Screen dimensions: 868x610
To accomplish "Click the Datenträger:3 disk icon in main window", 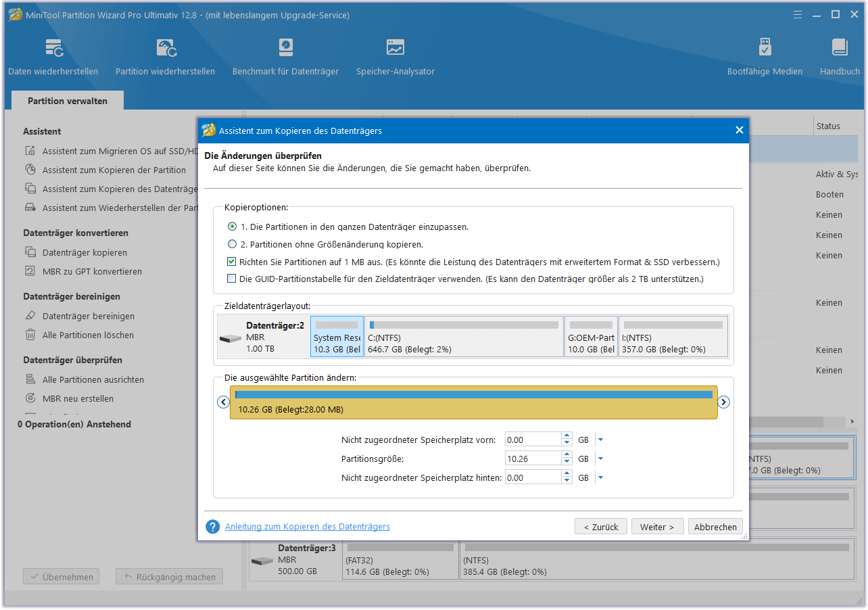I will [262, 561].
